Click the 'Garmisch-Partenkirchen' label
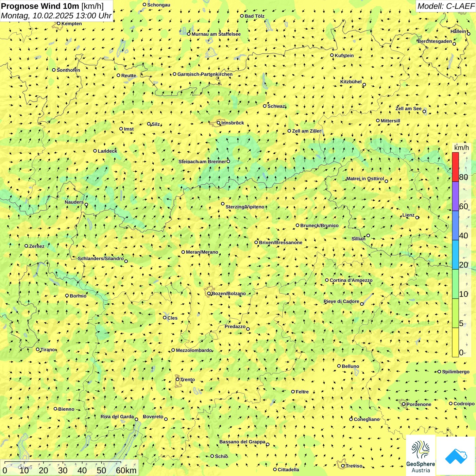The width and height of the screenshot is (476, 476). [x=205, y=74]
